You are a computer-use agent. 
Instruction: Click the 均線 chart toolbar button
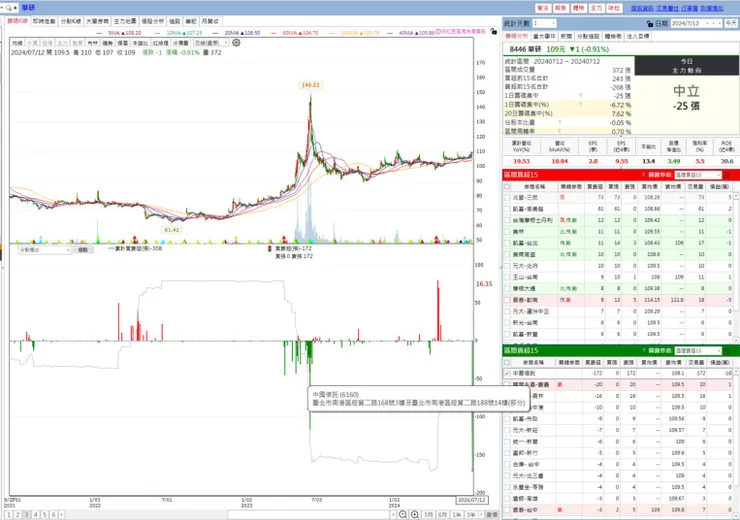(17, 43)
